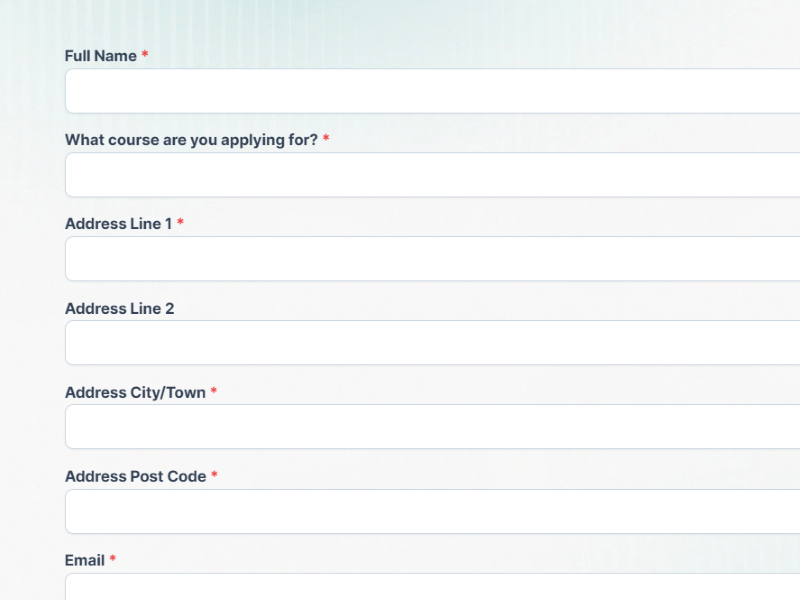800x600 pixels.
Task: Click the "Full Name" label text
Action: (x=100, y=56)
